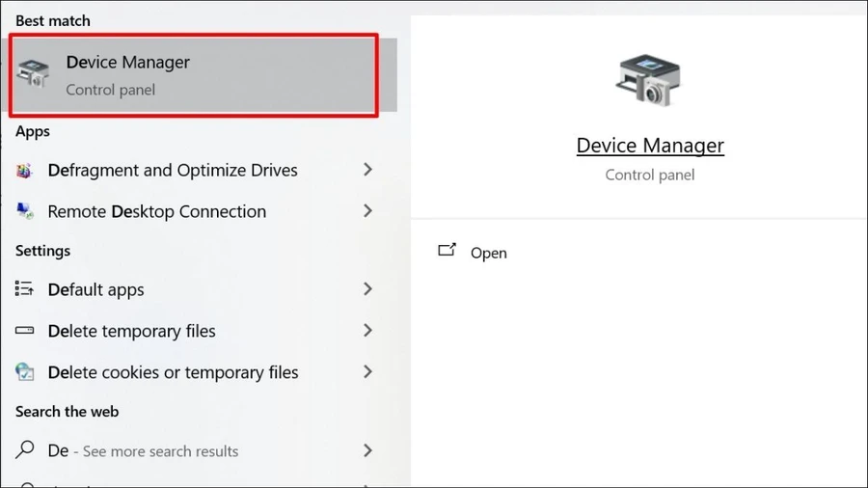Screen dimensions: 868x488
Task: Expand the Default apps chevron
Action: 367,288
